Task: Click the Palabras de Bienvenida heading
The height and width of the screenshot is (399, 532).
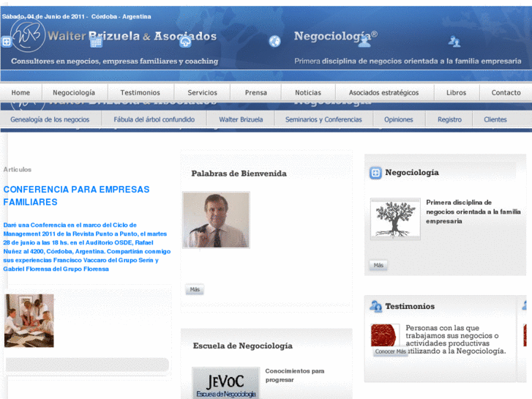Action: point(239,174)
